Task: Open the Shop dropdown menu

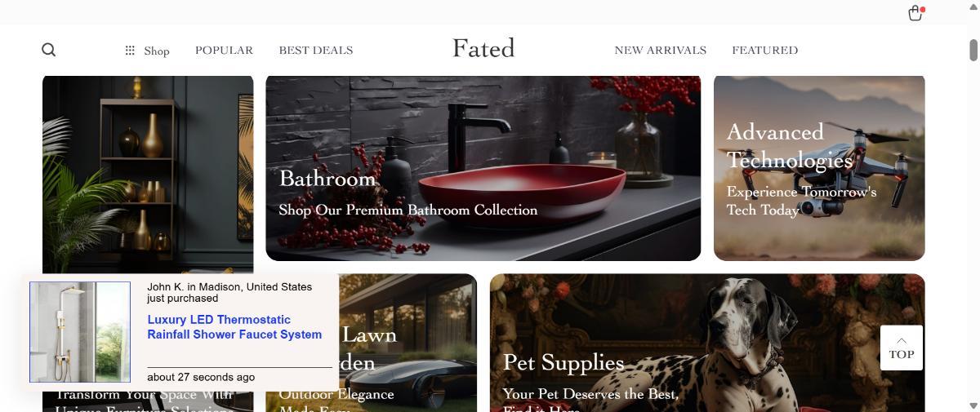Action: 148,51
